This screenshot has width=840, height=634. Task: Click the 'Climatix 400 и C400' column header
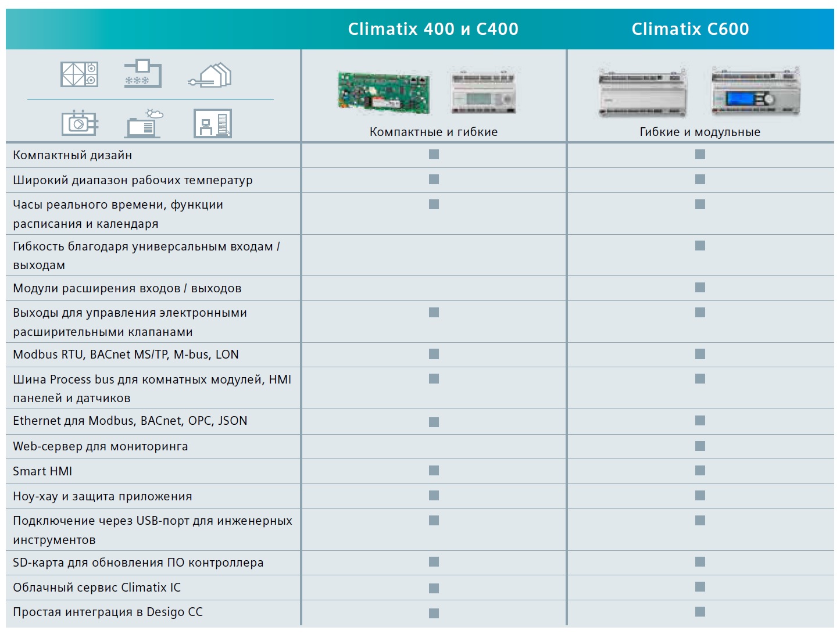pos(433,29)
